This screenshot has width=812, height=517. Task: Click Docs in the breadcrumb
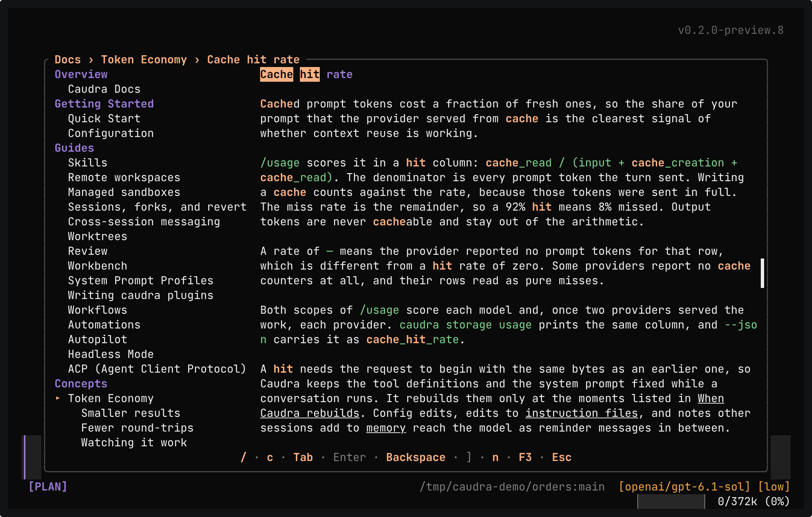(x=68, y=60)
